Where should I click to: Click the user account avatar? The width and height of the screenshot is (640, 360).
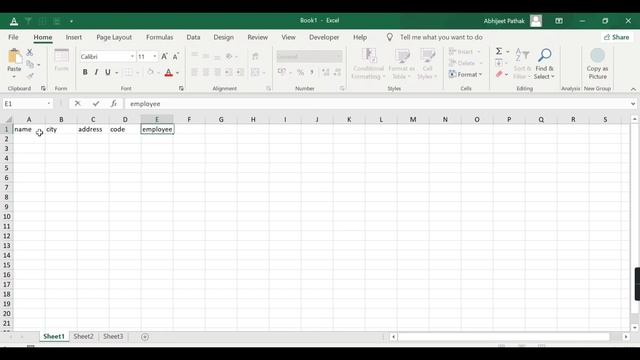point(536,21)
